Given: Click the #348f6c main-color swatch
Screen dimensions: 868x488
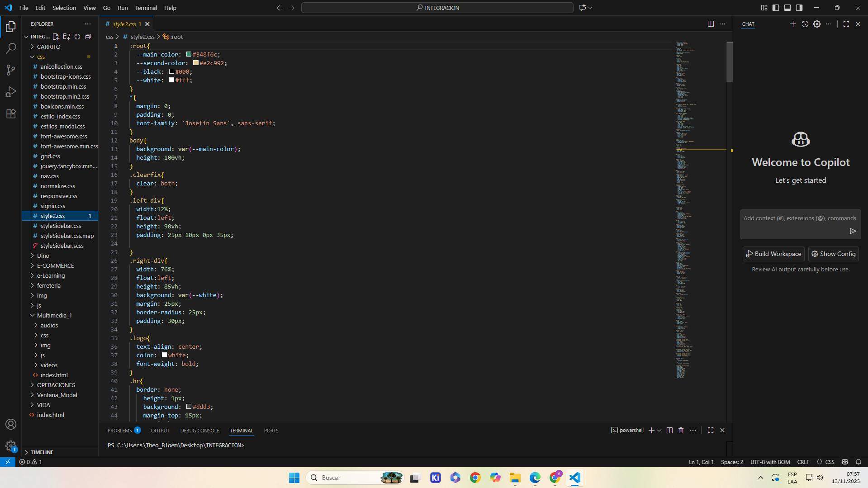Looking at the screenshot, I should click(x=189, y=54).
